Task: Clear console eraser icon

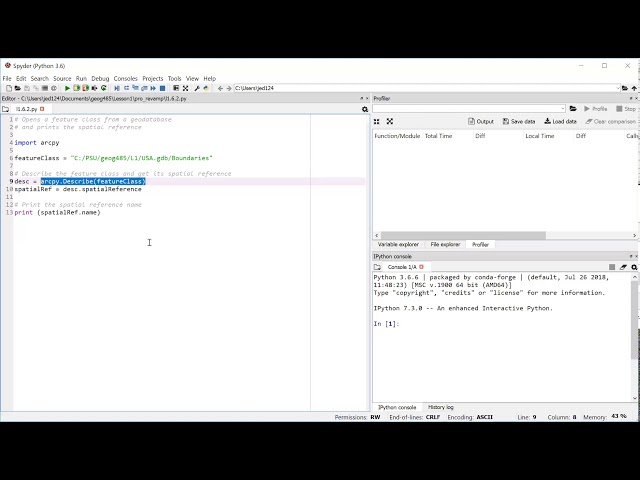Action: point(623,267)
